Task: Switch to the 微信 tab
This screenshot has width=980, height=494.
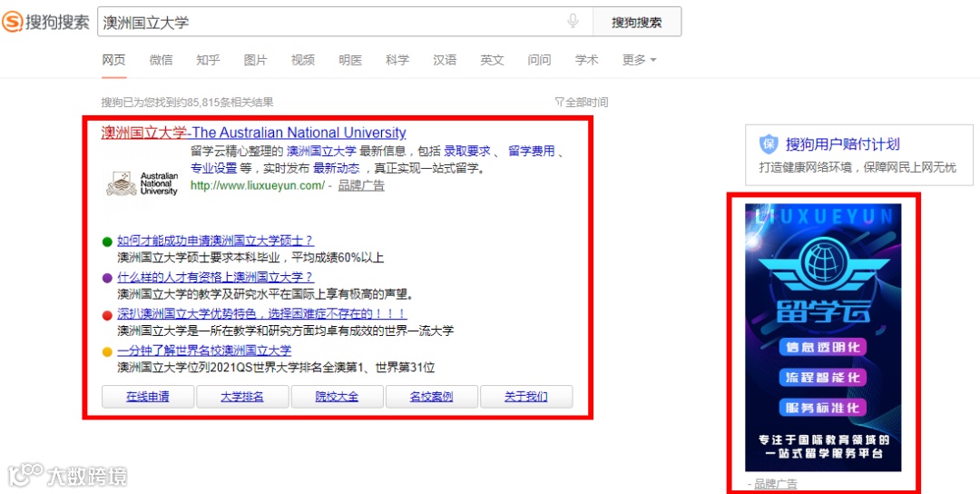Action: (x=161, y=60)
